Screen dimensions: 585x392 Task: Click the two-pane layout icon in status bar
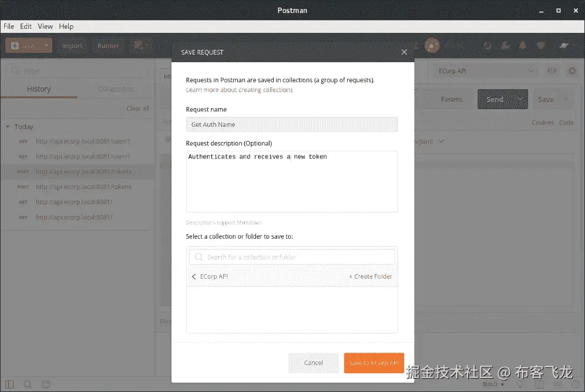pyautogui.click(x=539, y=384)
